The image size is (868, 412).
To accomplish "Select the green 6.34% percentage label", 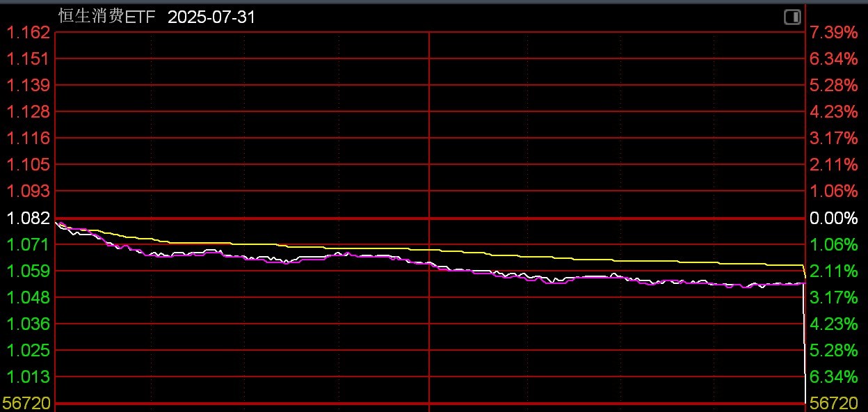I will pyautogui.click(x=833, y=377).
